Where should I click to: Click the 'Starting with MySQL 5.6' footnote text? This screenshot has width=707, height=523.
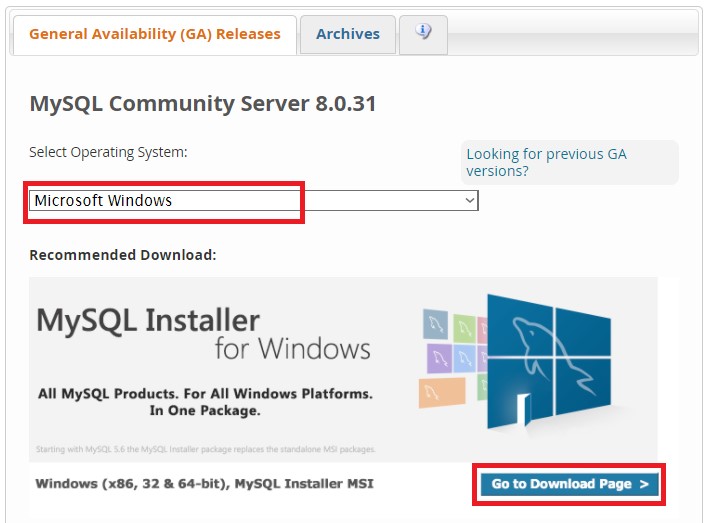point(205,449)
